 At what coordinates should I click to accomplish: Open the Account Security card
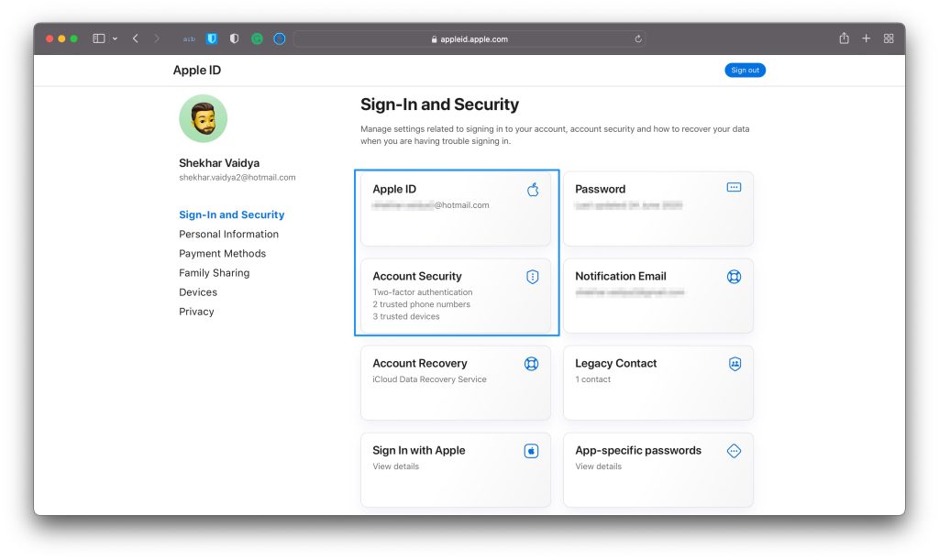tap(456, 296)
